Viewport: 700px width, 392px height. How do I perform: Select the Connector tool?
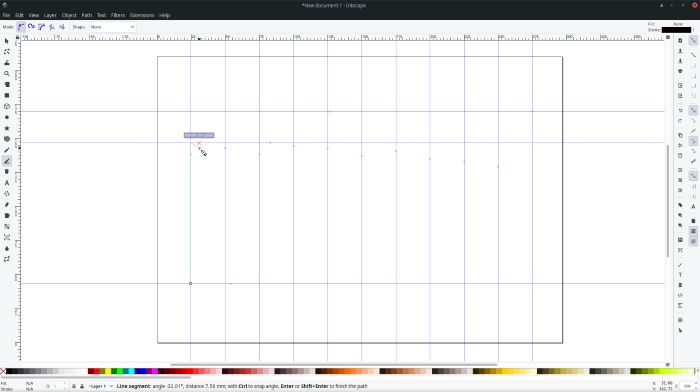pos(7,259)
